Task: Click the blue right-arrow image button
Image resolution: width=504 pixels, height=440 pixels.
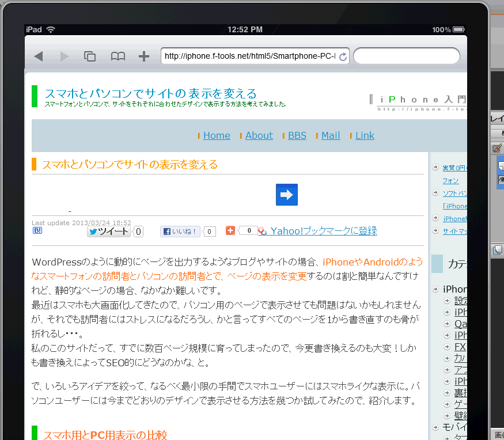Action: point(287,195)
